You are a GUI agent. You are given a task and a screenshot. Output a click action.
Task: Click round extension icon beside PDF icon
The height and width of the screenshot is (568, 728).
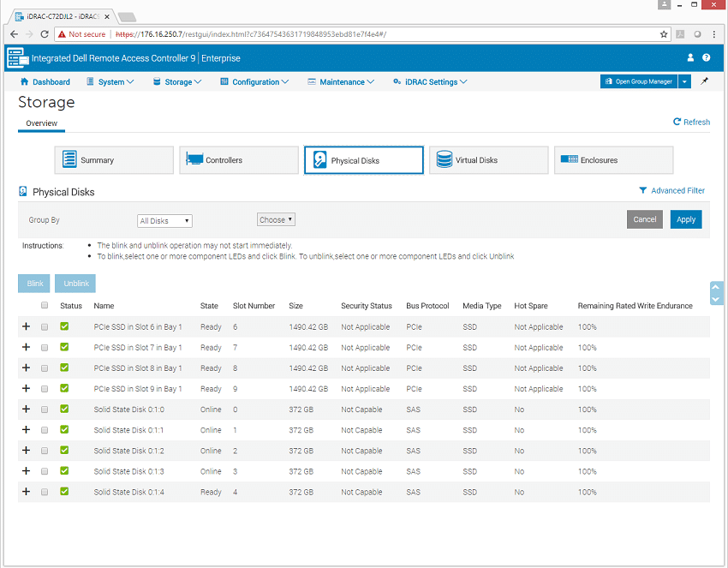697,34
